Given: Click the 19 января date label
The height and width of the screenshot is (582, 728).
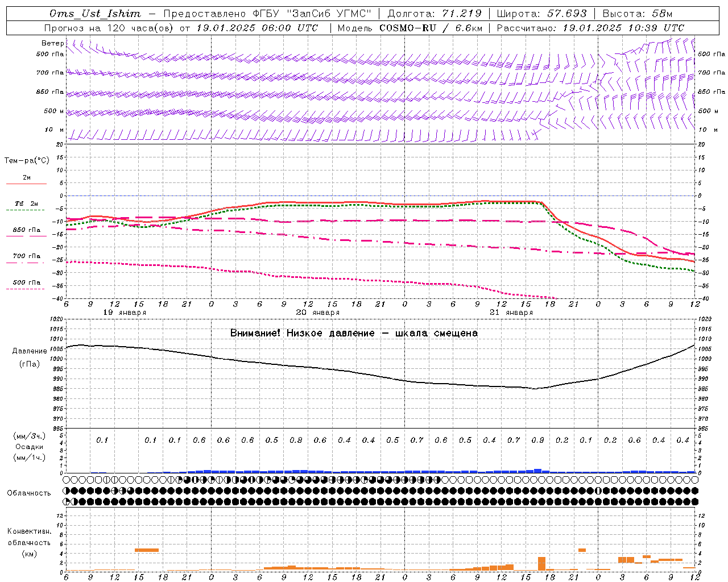Looking at the screenshot, I should (125, 313).
